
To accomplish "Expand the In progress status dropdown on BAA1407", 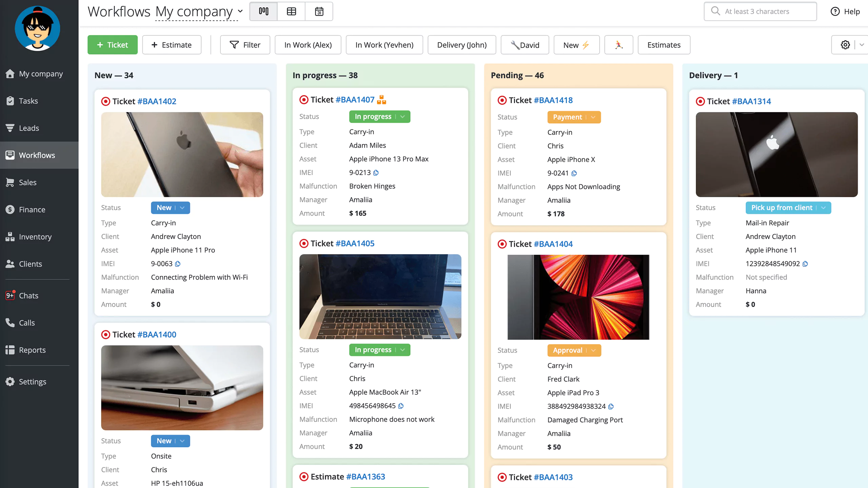I will 403,117.
